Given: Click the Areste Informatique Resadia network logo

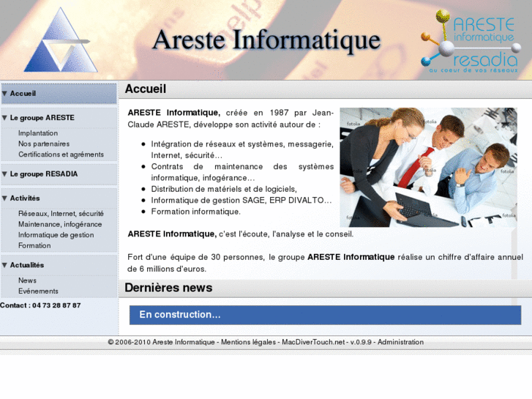Looking at the screenshot, I should (471, 41).
